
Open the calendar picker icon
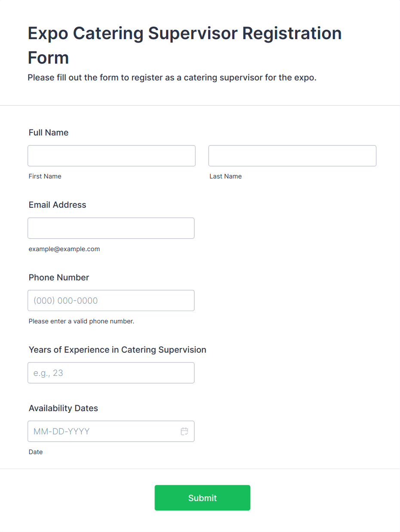click(185, 431)
